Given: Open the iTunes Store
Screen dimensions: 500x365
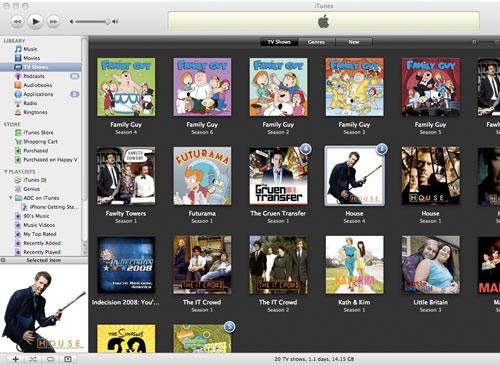Looking at the screenshot, I should 38,132.
